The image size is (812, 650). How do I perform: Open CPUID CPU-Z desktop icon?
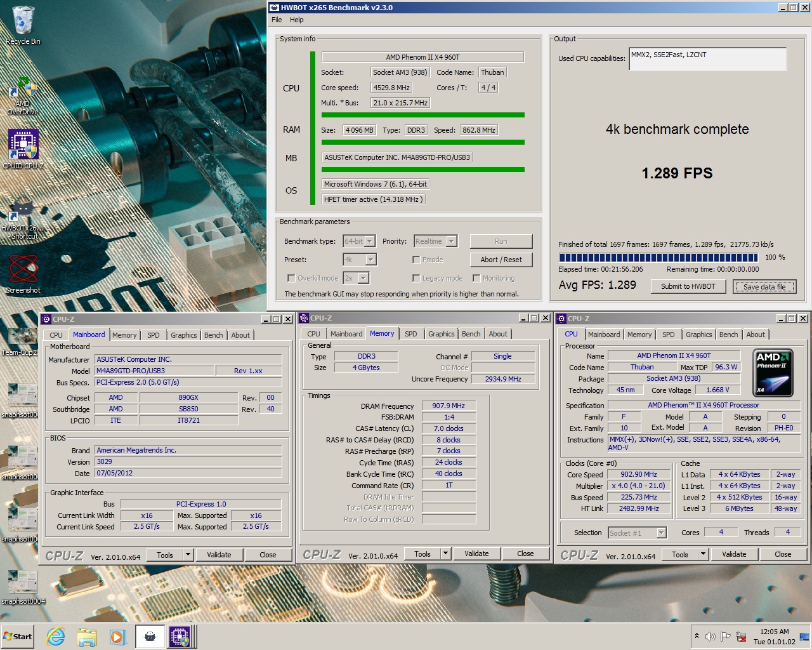(x=23, y=149)
